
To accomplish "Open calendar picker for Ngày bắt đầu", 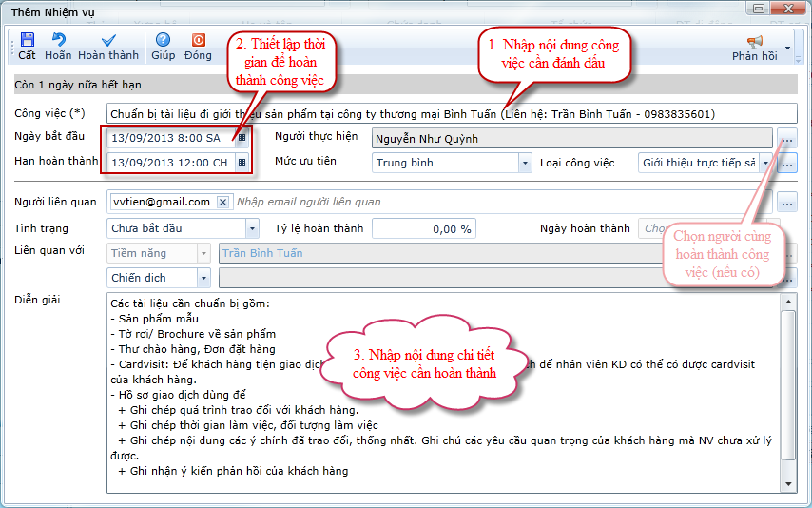I will point(242,138).
